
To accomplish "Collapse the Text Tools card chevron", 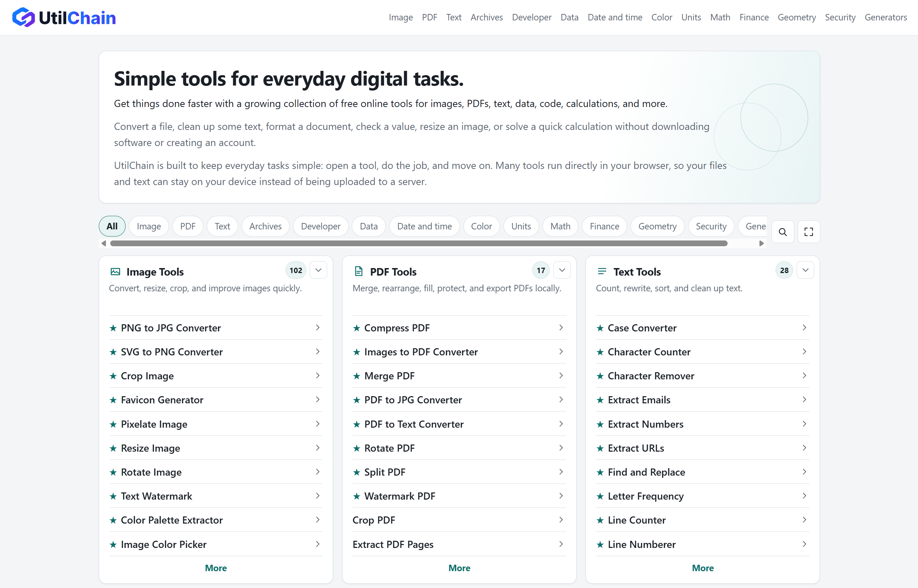I will [805, 270].
